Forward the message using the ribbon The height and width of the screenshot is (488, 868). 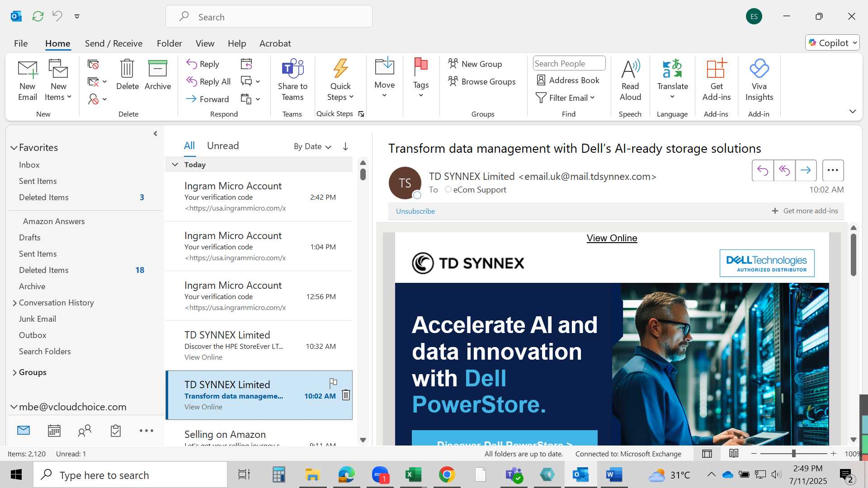(208, 99)
